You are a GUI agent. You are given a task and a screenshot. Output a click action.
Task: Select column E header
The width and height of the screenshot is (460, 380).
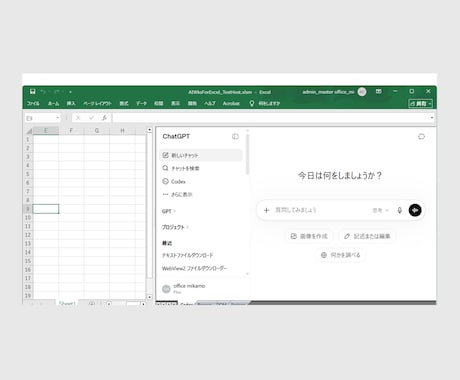point(46,131)
